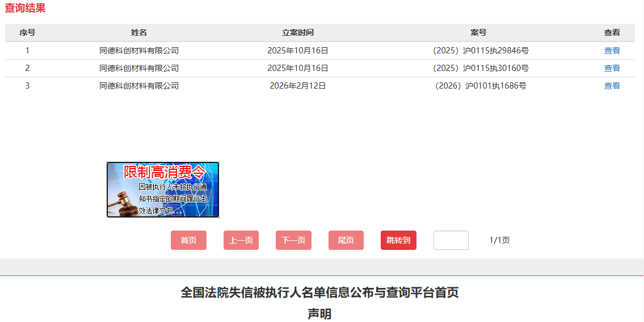The image size is (644, 322).
Task: Open 查看 link for case 沪0115执30160号
Action: [612, 68]
